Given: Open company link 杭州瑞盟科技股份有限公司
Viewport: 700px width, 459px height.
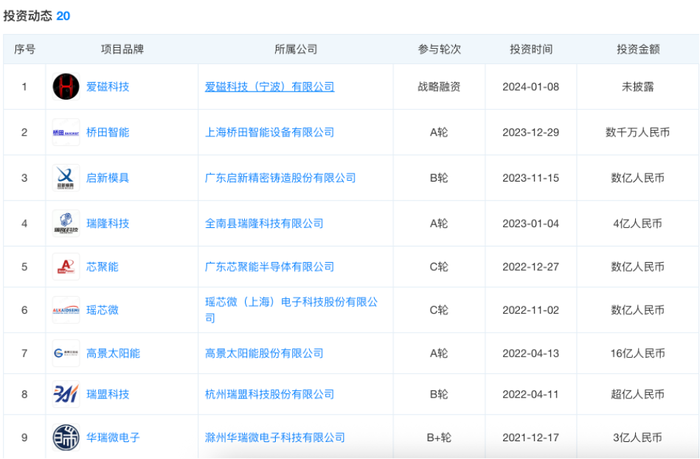Looking at the screenshot, I should point(270,394).
